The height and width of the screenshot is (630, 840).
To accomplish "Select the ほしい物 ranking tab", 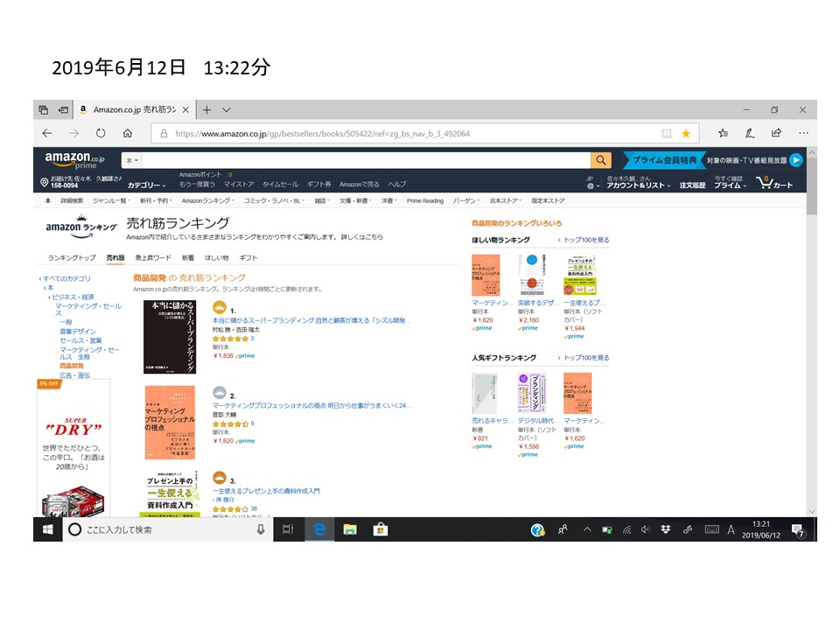I will click(x=216, y=257).
